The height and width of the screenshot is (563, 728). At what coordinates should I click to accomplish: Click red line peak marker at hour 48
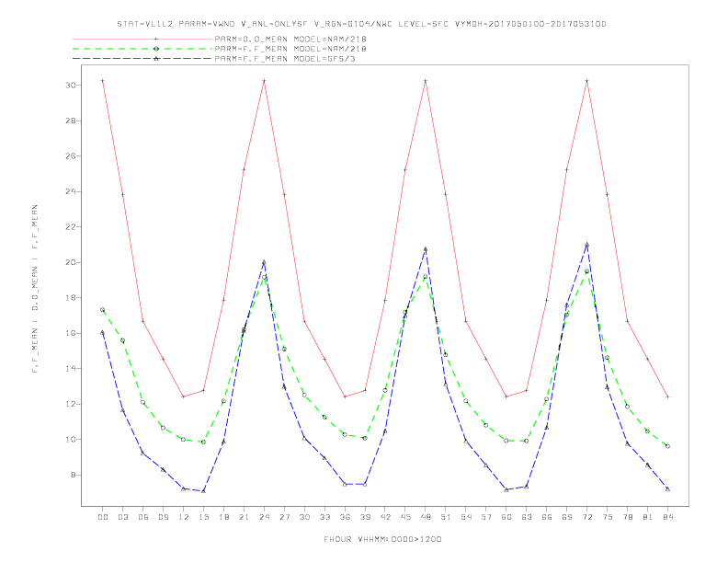tap(426, 81)
